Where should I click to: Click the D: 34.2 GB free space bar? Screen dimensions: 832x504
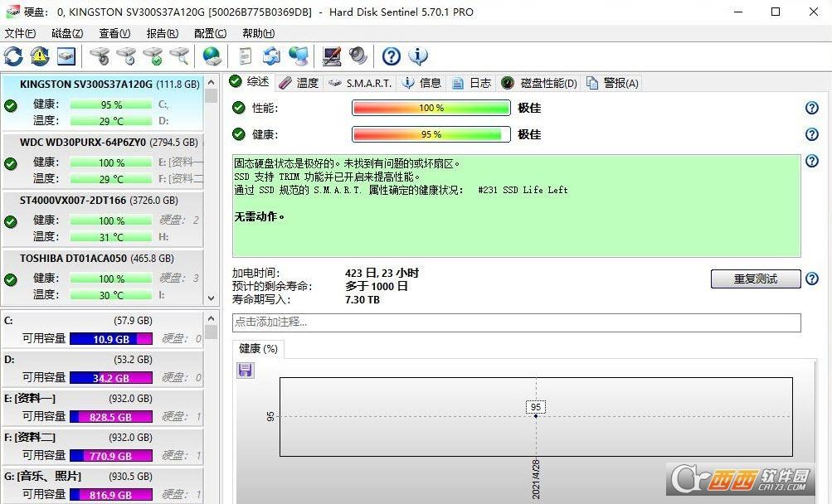tap(111, 378)
